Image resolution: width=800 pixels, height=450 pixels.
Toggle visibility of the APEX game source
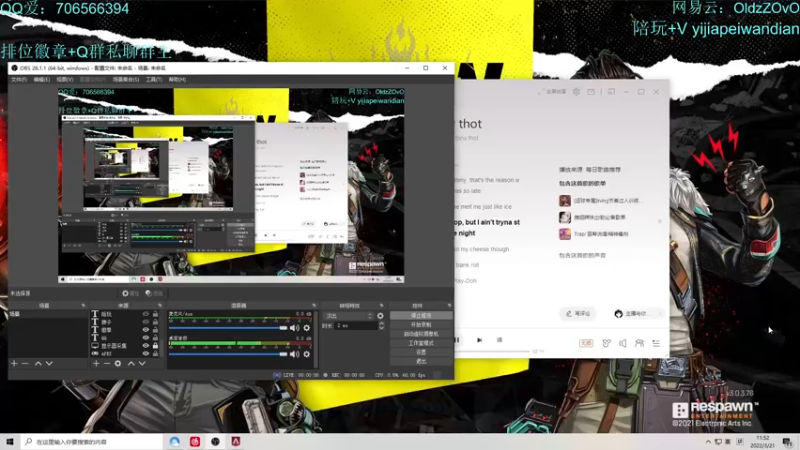tap(146, 353)
